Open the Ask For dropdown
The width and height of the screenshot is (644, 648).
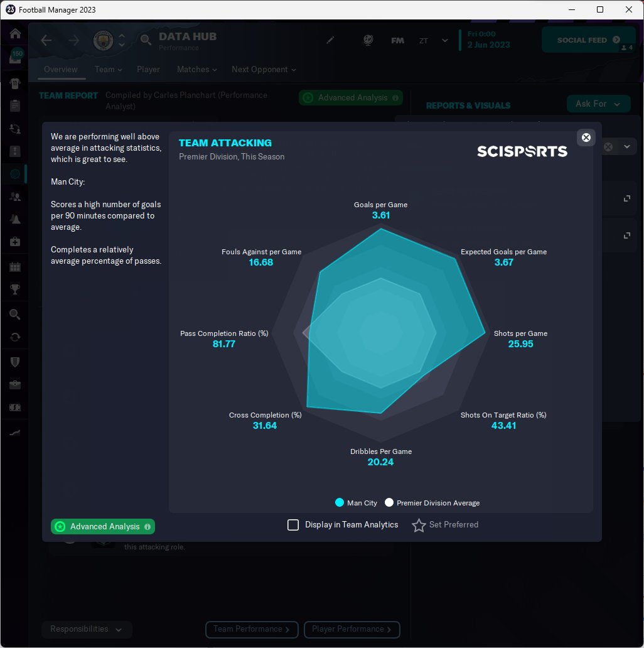tap(598, 104)
